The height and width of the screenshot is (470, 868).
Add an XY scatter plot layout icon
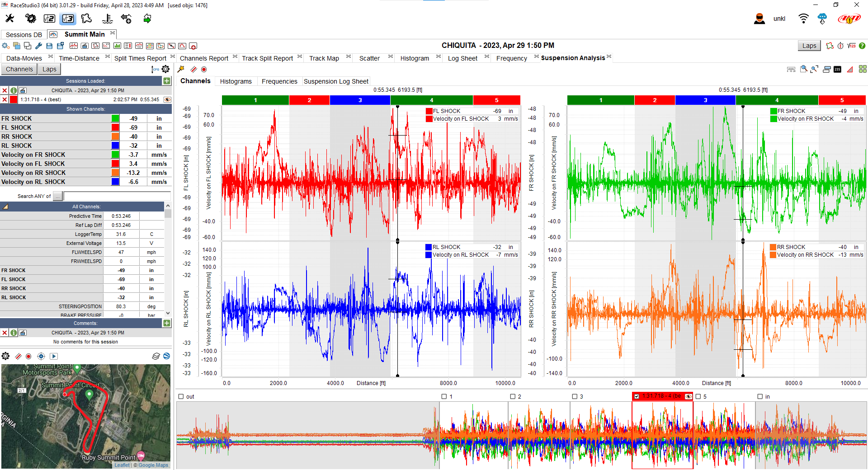point(106,46)
